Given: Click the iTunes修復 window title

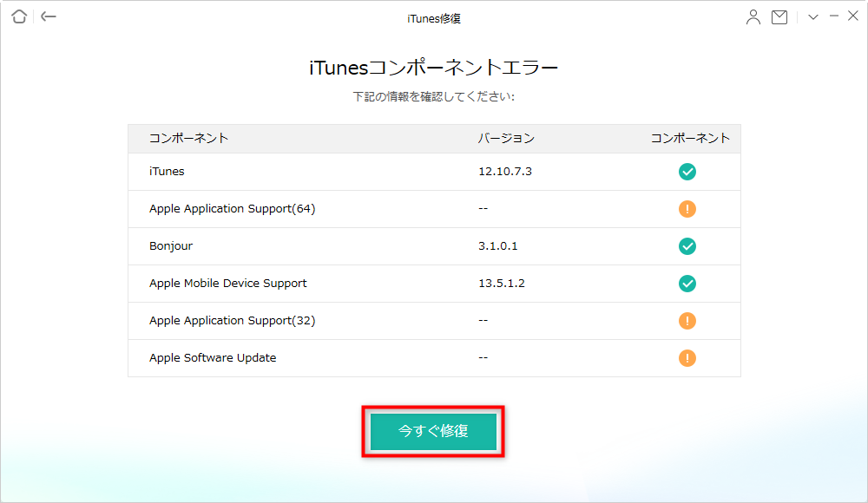Looking at the screenshot, I should (x=433, y=19).
